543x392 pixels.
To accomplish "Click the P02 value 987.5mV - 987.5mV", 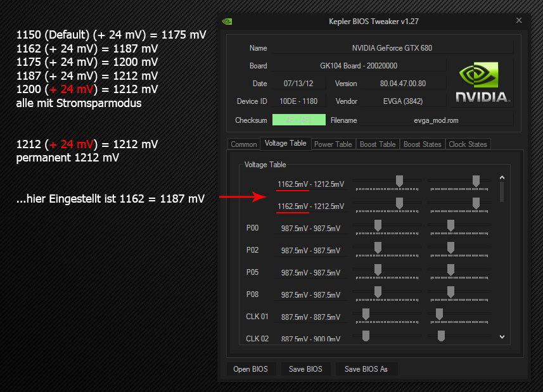I will point(310,251).
